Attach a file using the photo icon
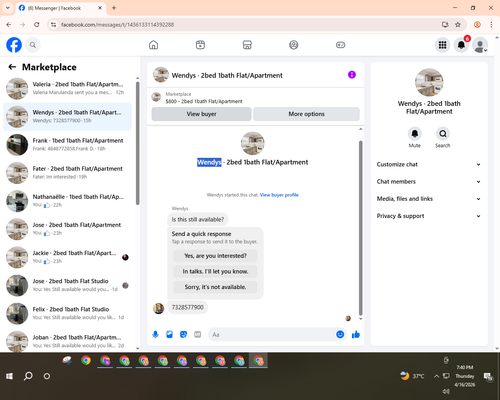 point(169,334)
